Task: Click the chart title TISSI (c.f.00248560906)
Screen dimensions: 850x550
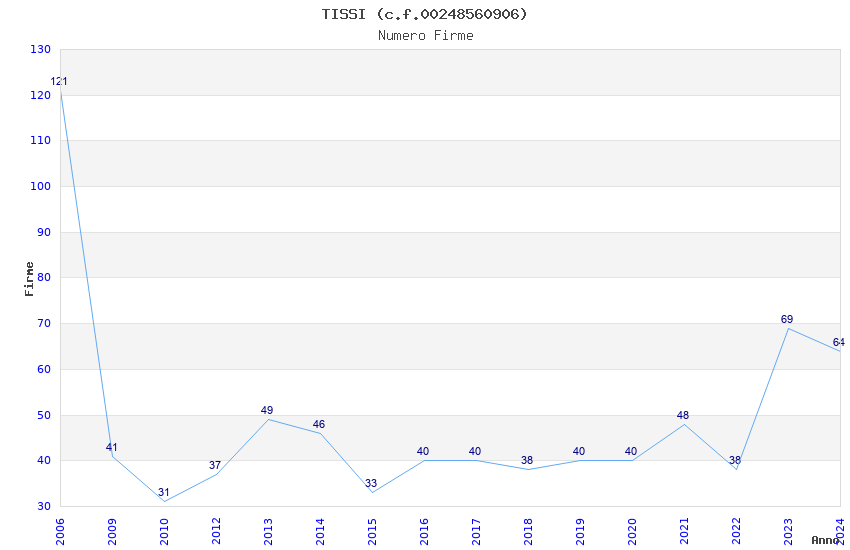Action: point(424,14)
